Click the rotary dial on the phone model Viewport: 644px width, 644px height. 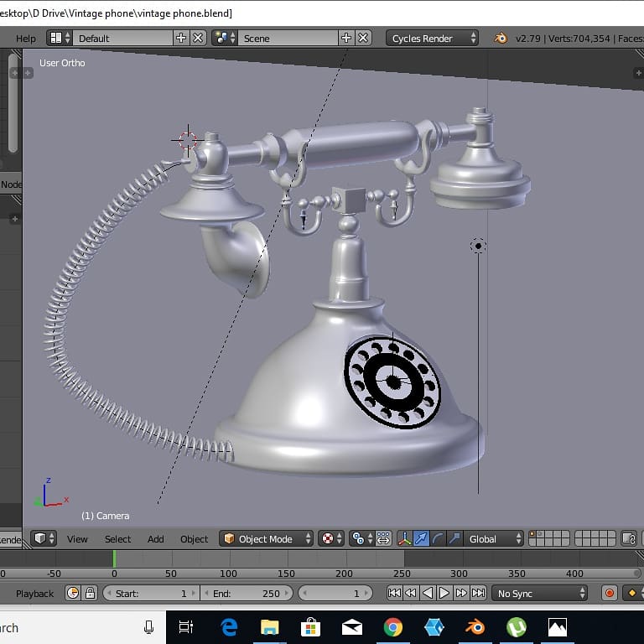click(x=392, y=382)
